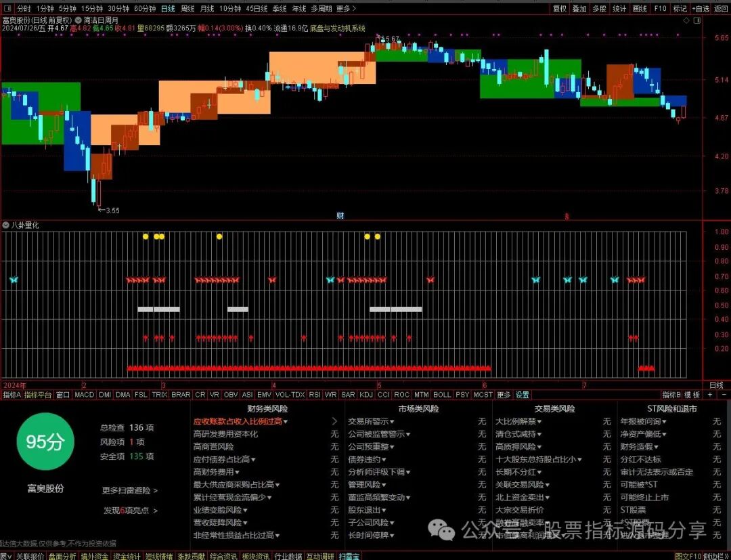Click the panel layout icon left of 分时
The image size is (731, 560).
8,9
